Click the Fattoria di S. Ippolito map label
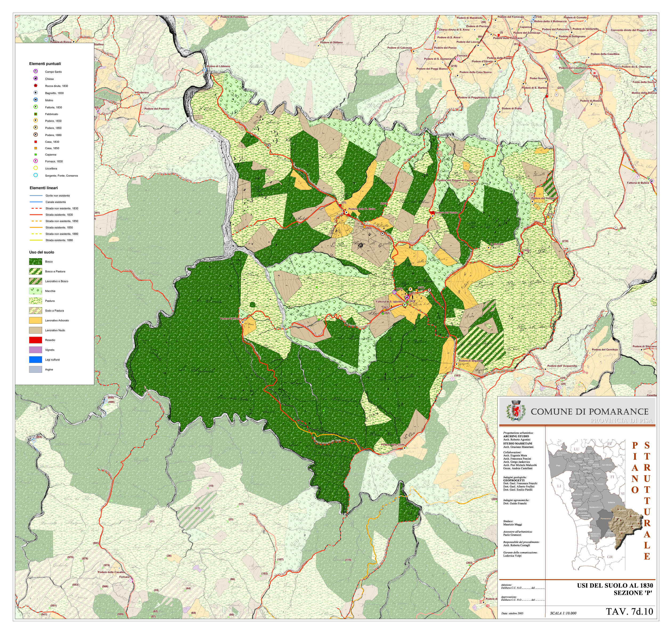The height and width of the screenshot is (634, 672). click(389, 301)
